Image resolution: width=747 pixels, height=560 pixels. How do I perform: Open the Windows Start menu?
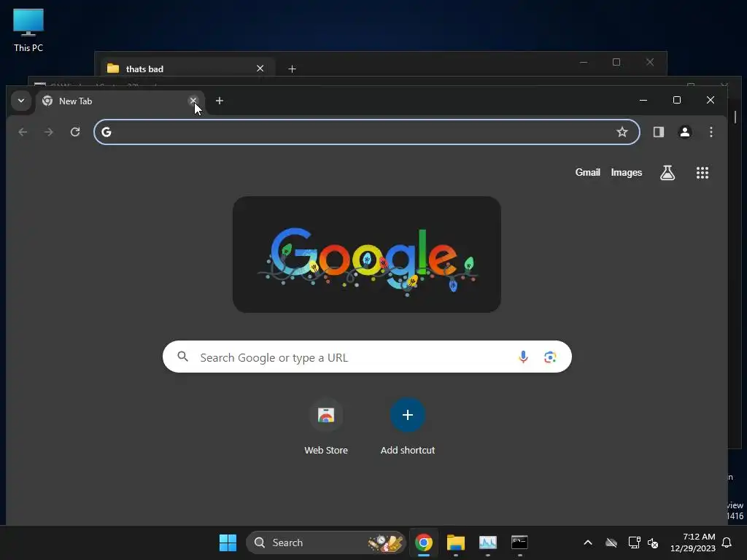(228, 542)
